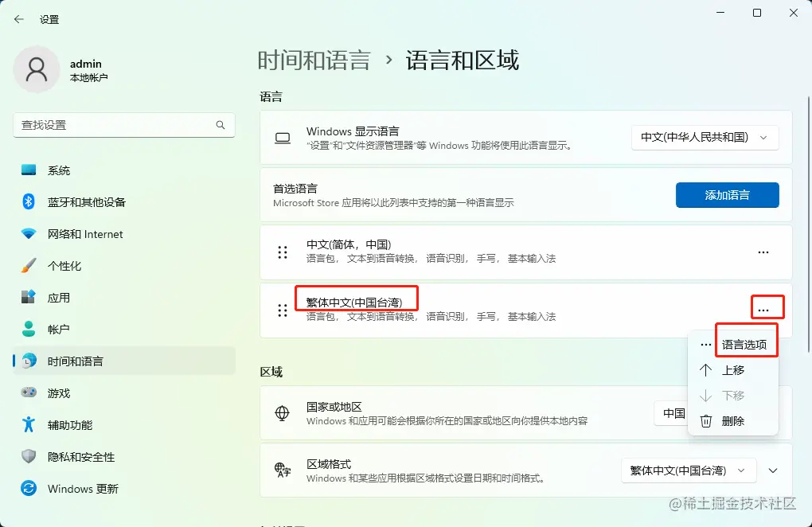Open more options for 中文(简体，中国)
Image resolution: width=812 pixels, height=527 pixels.
763,252
